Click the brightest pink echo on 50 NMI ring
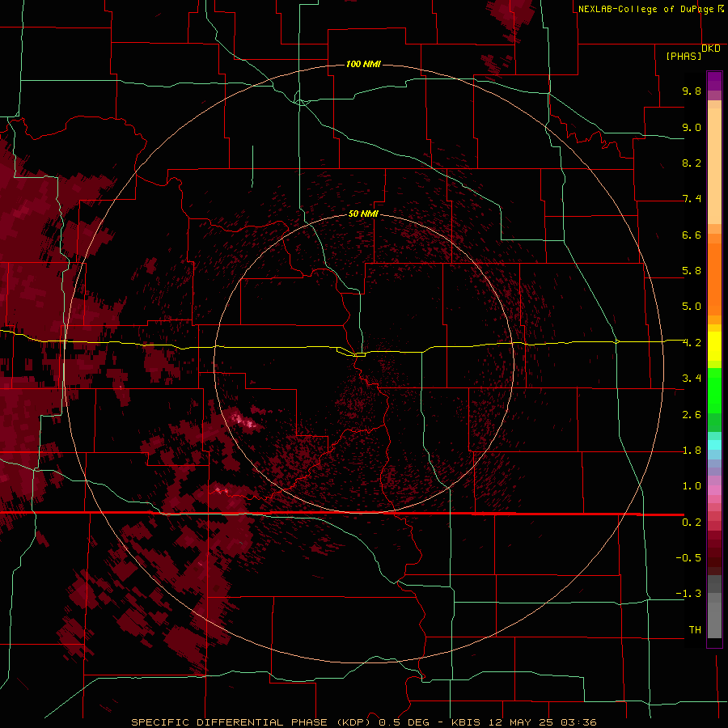Screen dimensions: 728x728 coord(243,421)
